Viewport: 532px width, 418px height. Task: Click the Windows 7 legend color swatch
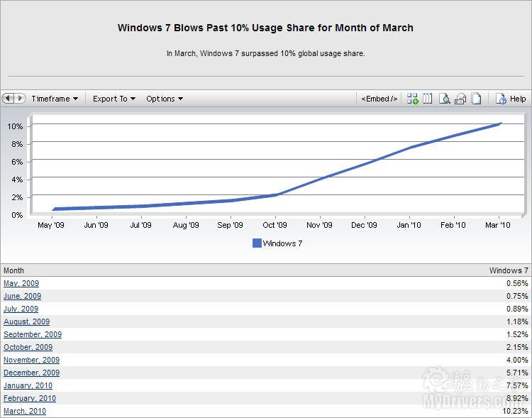point(257,243)
